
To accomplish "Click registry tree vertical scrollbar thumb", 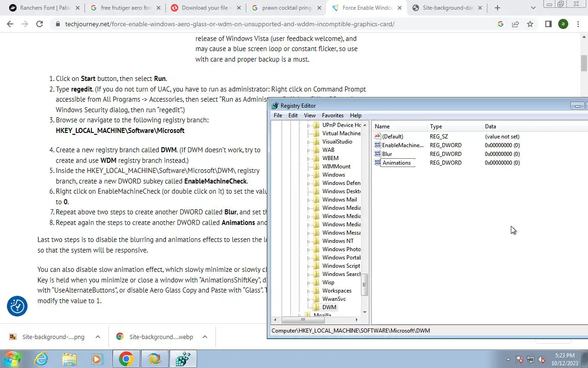I will (x=365, y=285).
